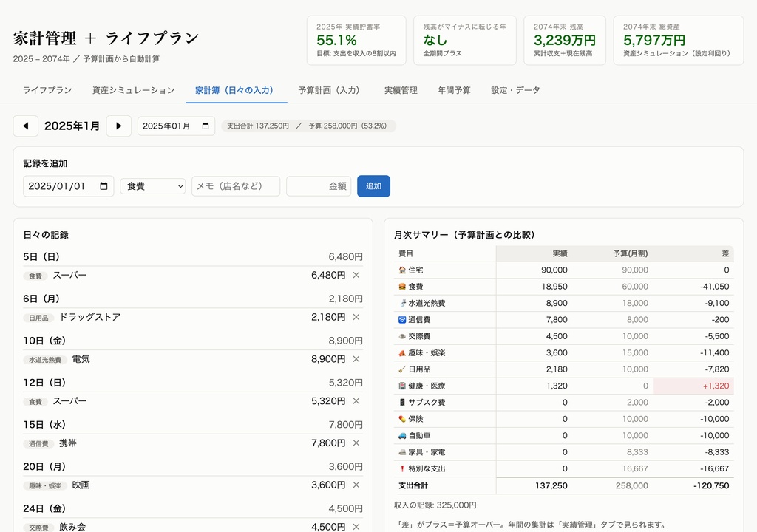The height and width of the screenshot is (532, 757).
Task: Switch to the 実績管理 tab
Action: pos(401,90)
